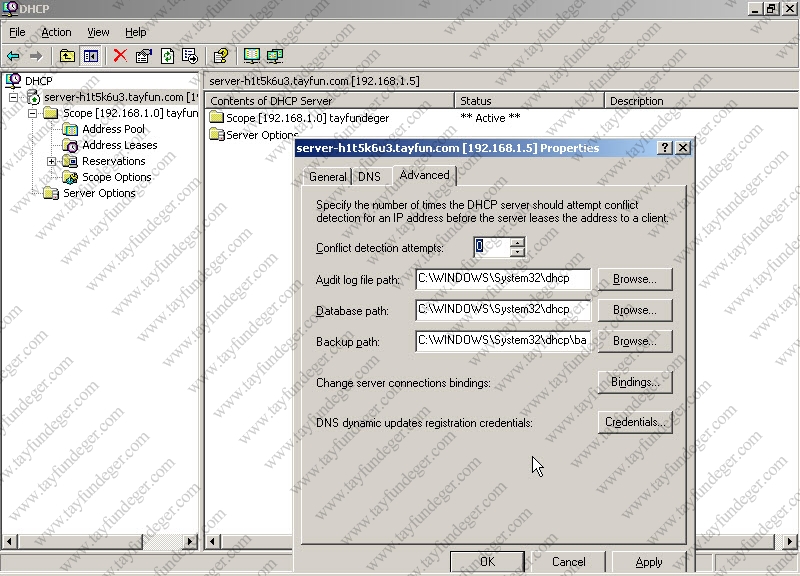This screenshot has width=800, height=576.
Task: Click the Refresh toolbar icon
Action: [167, 56]
